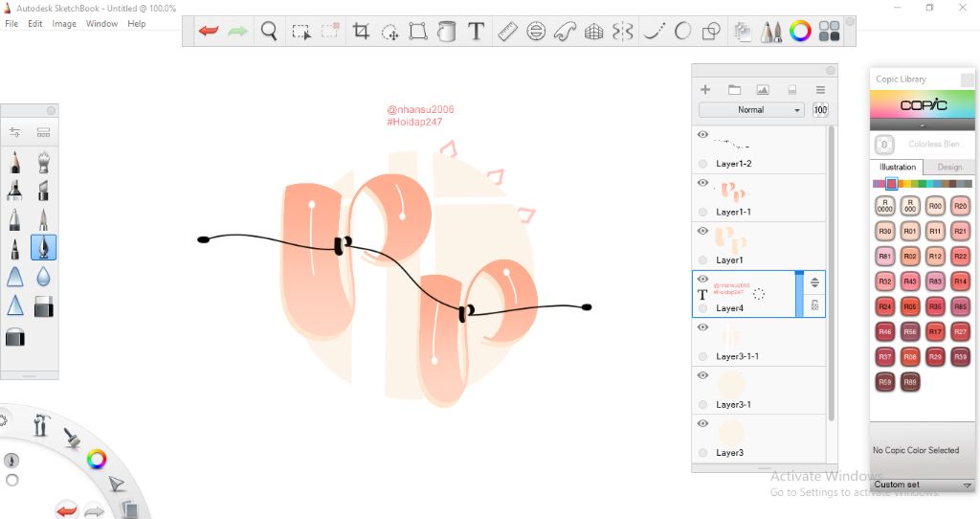
Task: Hide Layer3-1-1 with its eye icon
Action: click(x=702, y=327)
